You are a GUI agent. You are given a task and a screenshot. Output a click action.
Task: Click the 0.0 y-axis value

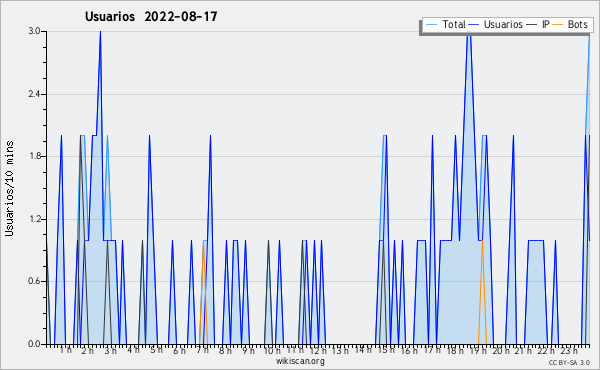[x=35, y=344]
